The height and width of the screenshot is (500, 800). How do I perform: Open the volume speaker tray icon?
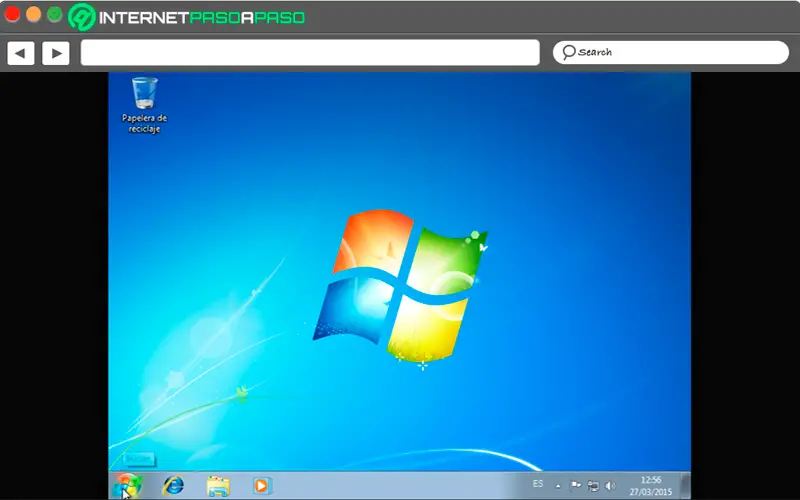click(x=610, y=486)
